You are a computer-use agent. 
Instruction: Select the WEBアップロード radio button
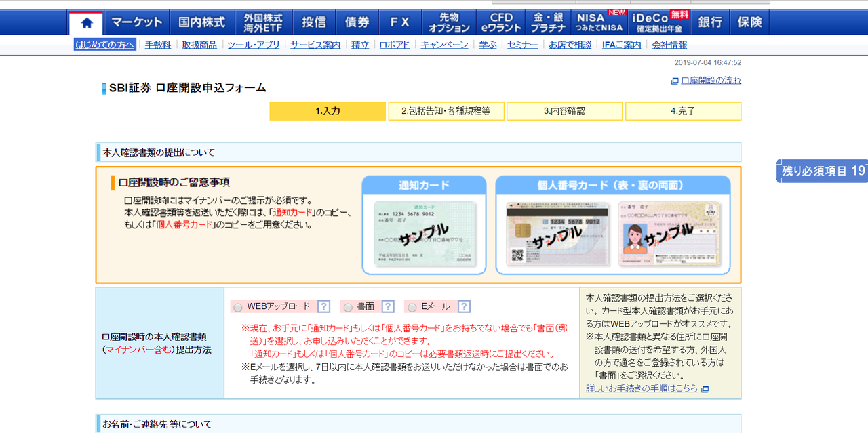237,308
